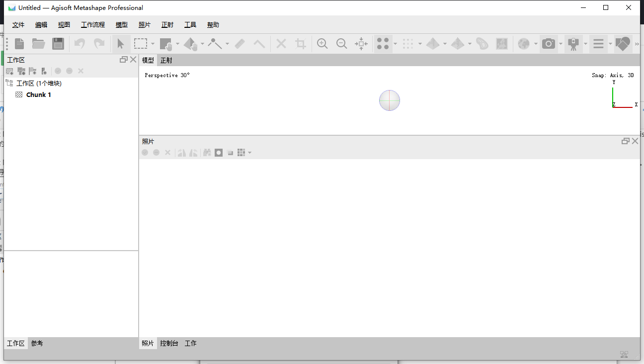The height and width of the screenshot is (364, 644).
Task: Close the 工作区 panel
Action: coord(133,60)
